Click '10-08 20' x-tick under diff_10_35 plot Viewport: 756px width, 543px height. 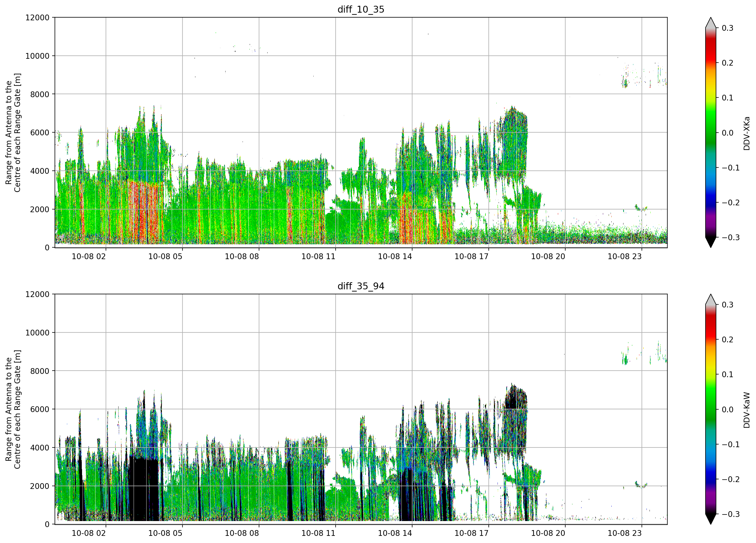tap(548, 256)
